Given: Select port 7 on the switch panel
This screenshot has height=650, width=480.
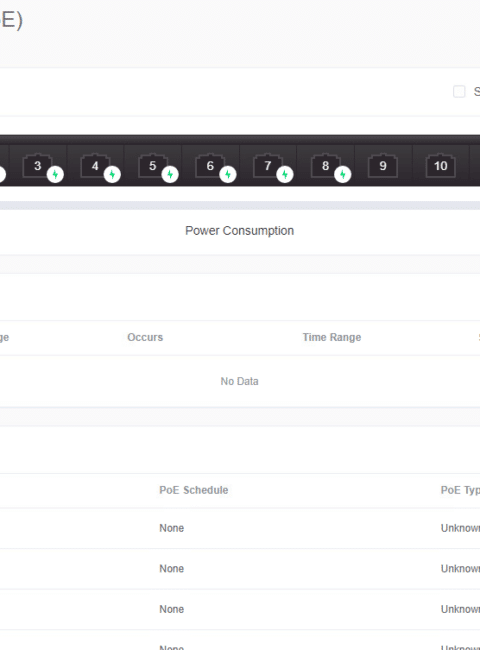Looking at the screenshot, I should click(268, 166).
